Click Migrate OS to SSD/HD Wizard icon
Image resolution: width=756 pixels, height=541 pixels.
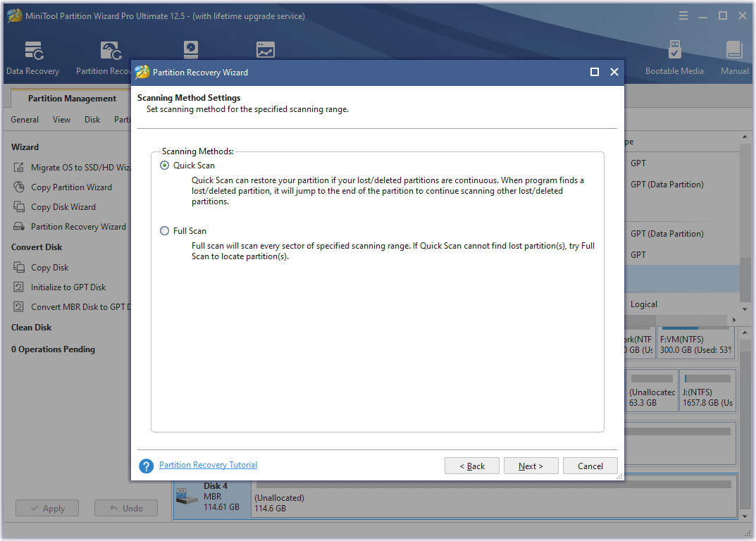[19, 168]
